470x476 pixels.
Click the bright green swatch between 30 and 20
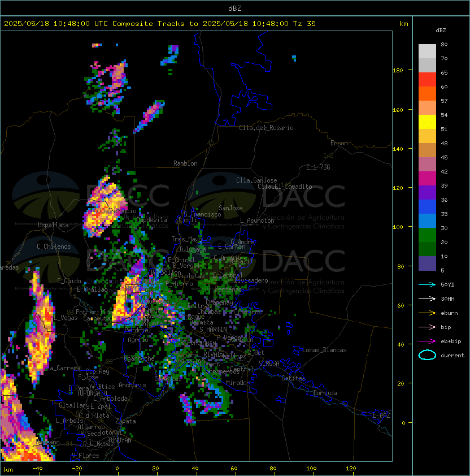pos(427,235)
